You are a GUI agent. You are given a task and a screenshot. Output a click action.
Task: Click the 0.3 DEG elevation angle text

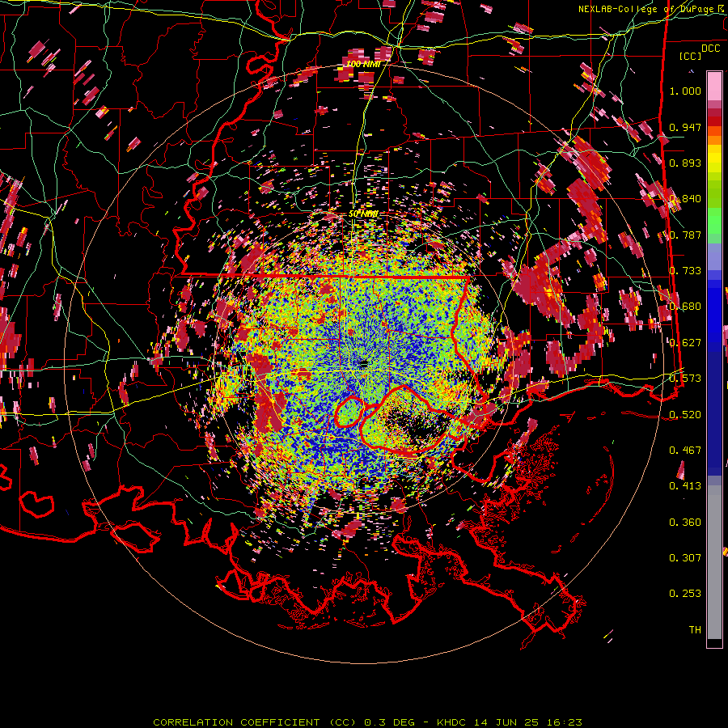392,722
